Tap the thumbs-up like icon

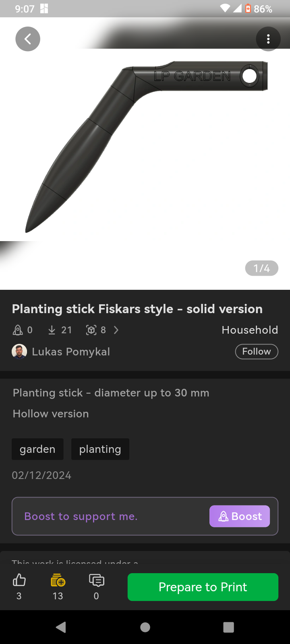19,580
